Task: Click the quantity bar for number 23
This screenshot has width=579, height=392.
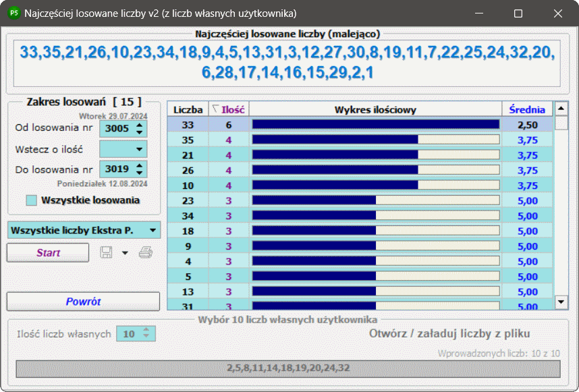Action: click(x=375, y=200)
